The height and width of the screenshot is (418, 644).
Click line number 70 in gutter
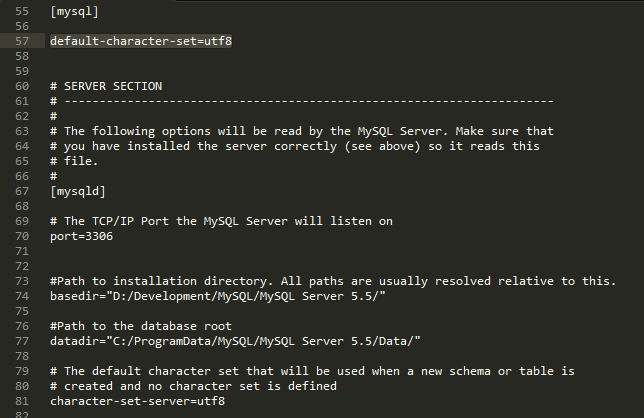click(22, 234)
